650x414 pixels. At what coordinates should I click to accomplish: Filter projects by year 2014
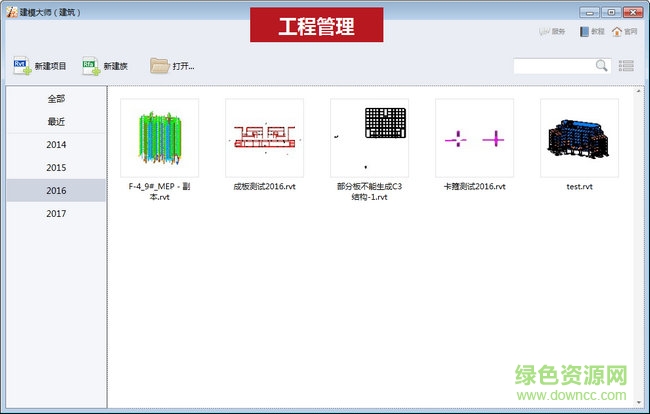(56, 145)
